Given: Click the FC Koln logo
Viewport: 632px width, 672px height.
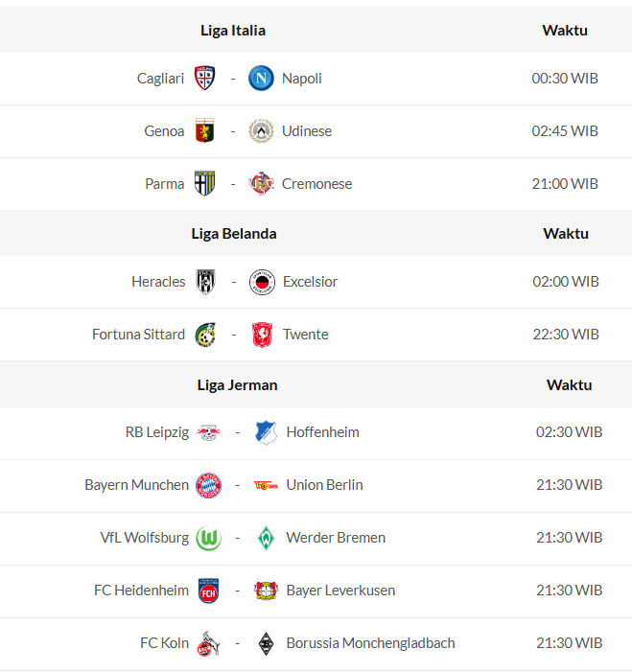Looking at the screenshot, I should click(208, 643).
